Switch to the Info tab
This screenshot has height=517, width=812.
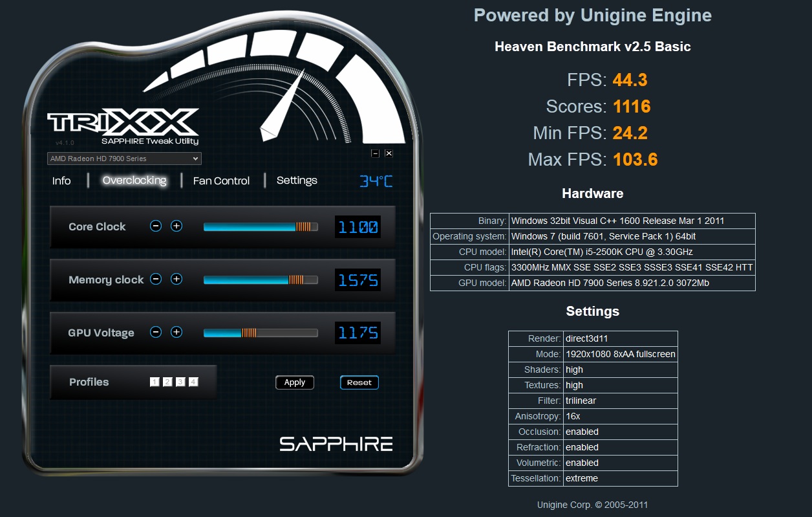tap(61, 181)
